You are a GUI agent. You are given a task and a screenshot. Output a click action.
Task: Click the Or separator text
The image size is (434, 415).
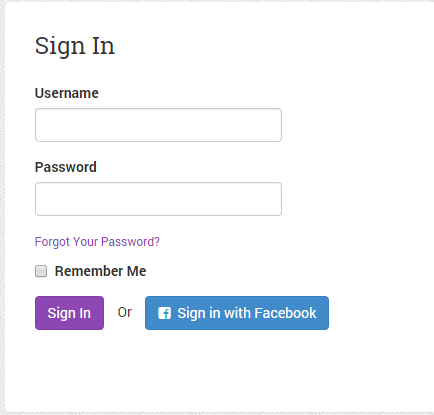[x=125, y=313]
